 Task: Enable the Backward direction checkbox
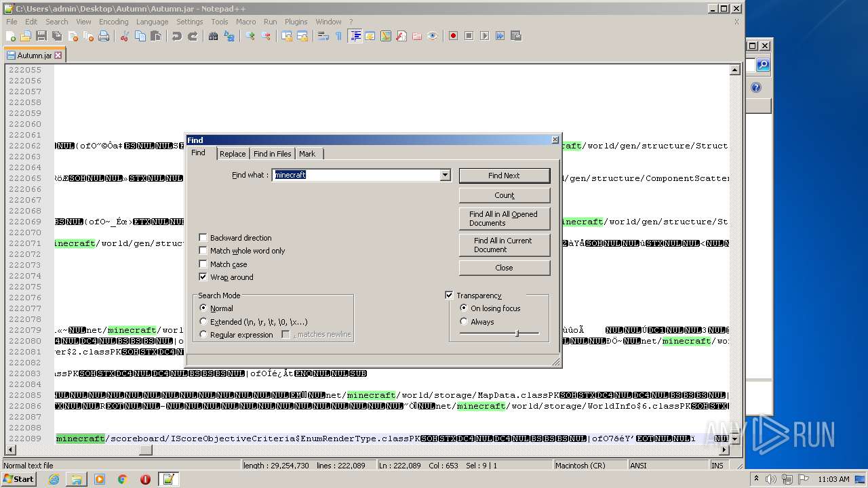[203, 238]
